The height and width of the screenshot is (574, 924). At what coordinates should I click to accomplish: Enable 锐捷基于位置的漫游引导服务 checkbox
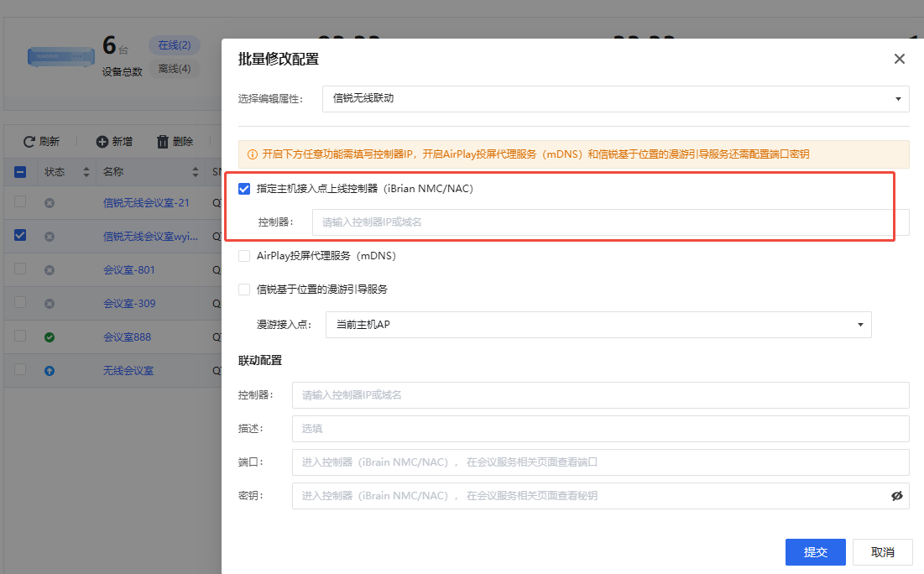[244, 290]
